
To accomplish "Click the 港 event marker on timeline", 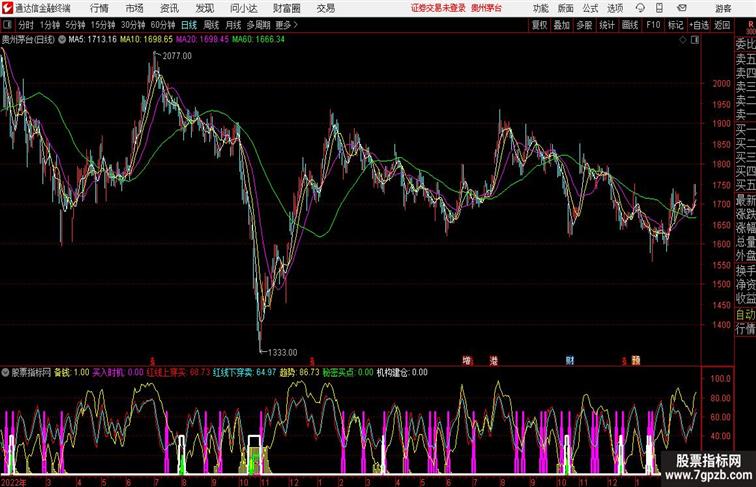I will [493, 361].
